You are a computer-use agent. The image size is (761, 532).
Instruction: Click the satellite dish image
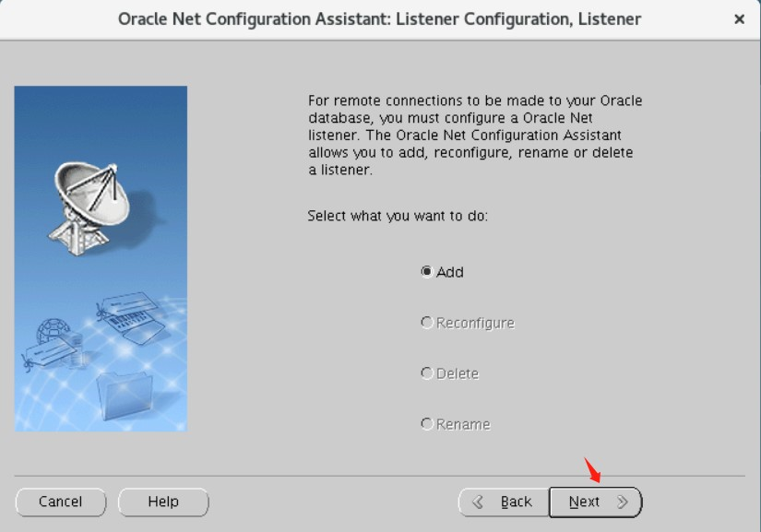pyautogui.click(x=101, y=258)
